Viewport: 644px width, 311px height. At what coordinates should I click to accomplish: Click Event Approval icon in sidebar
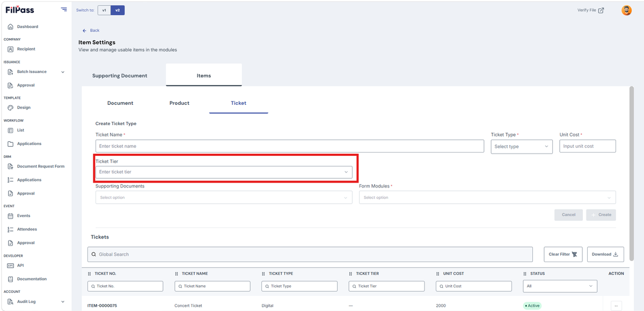[10, 243]
